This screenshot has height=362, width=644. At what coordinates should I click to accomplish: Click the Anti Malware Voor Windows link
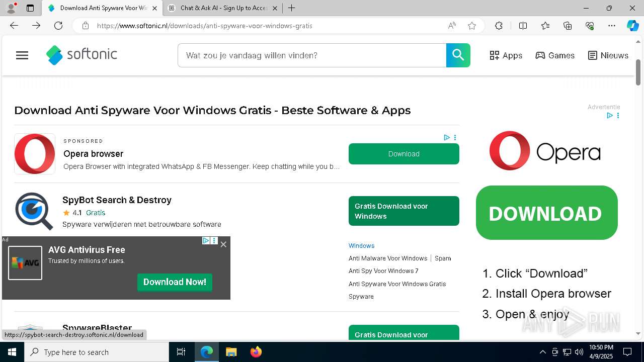click(388, 258)
